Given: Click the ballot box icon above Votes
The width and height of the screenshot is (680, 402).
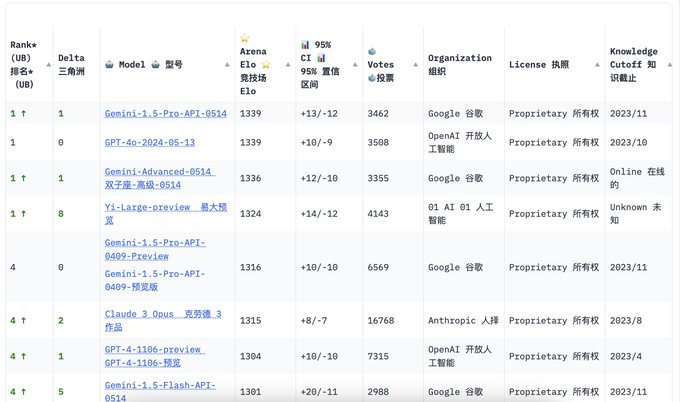Looking at the screenshot, I should tap(372, 52).
